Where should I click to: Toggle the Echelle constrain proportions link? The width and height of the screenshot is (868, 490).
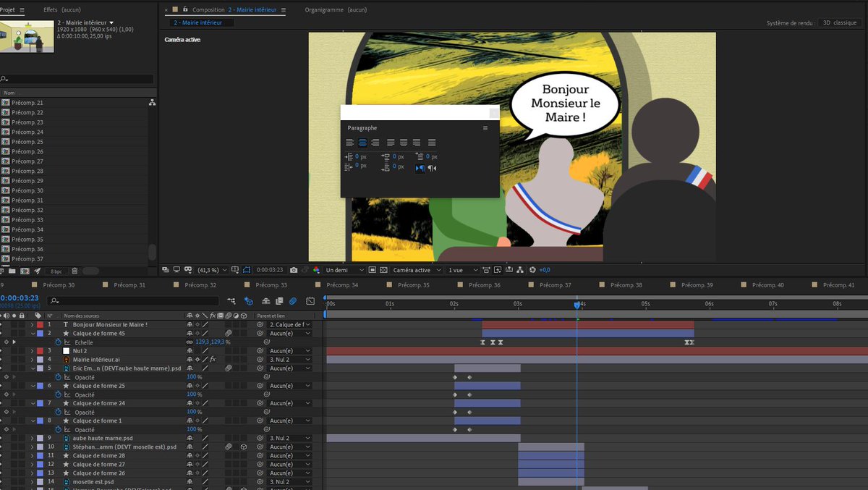[x=190, y=342]
